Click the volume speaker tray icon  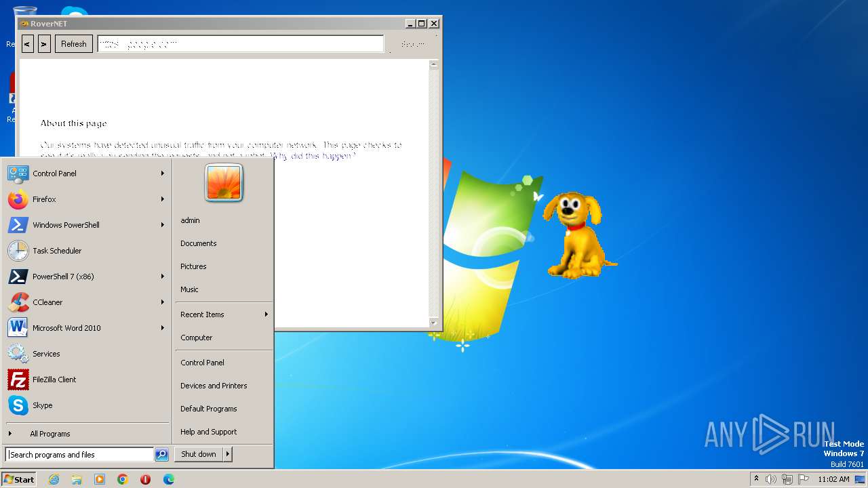(771, 479)
